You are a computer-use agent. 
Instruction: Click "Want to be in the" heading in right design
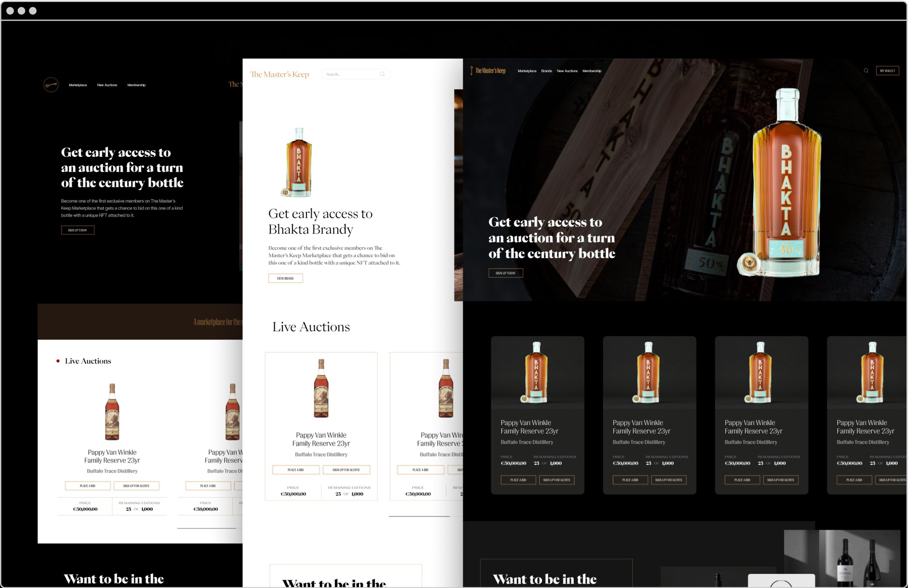tap(544, 579)
